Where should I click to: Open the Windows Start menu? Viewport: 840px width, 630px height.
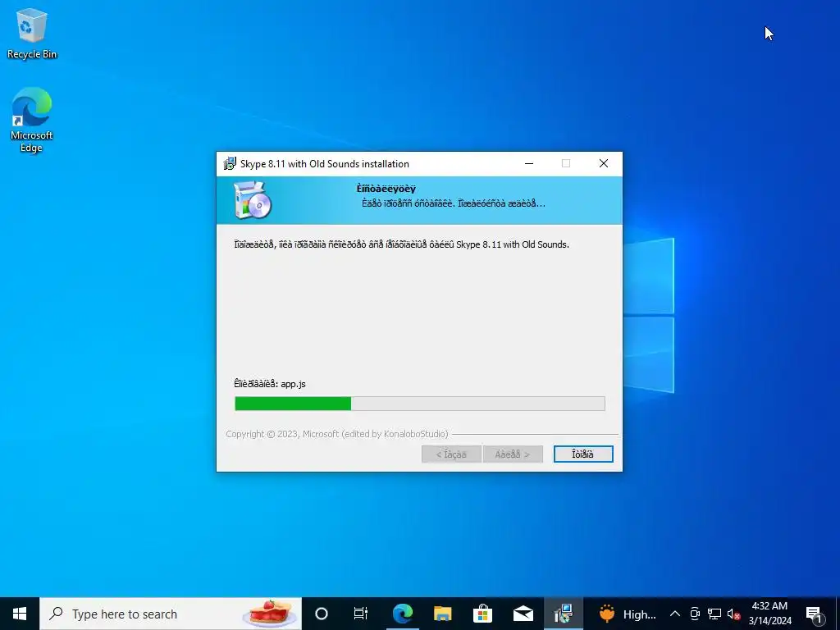20,614
